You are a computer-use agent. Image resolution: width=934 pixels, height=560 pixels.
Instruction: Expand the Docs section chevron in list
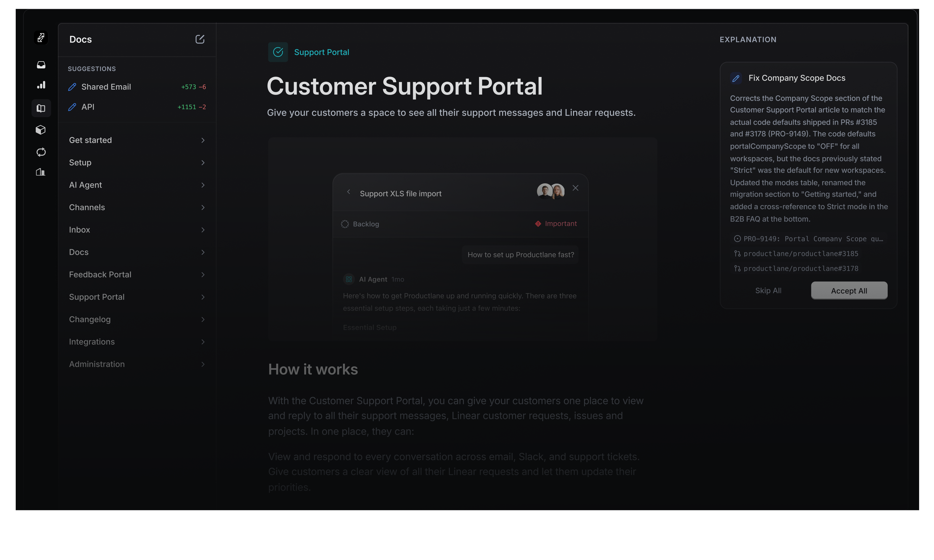click(x=203, y=252)
